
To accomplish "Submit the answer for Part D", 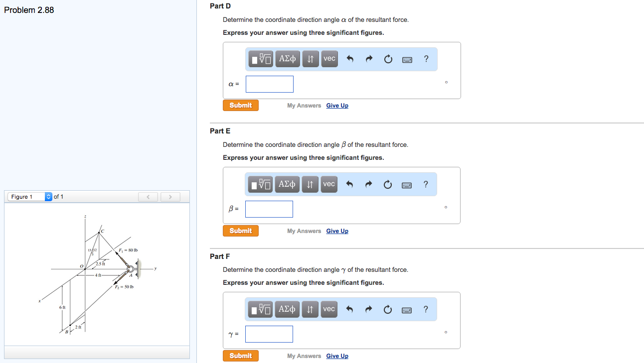I will pos(240,105).
